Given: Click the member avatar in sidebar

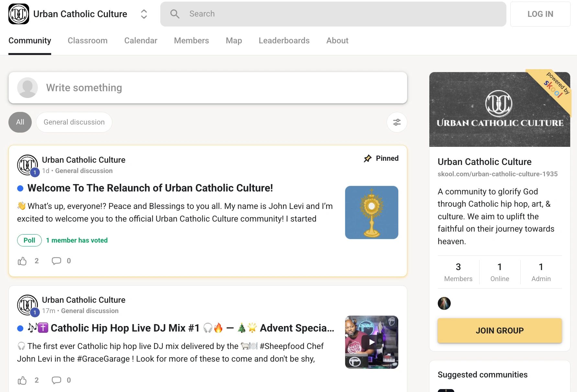Looking at the screenshot, I should click(x=444, y=303).
